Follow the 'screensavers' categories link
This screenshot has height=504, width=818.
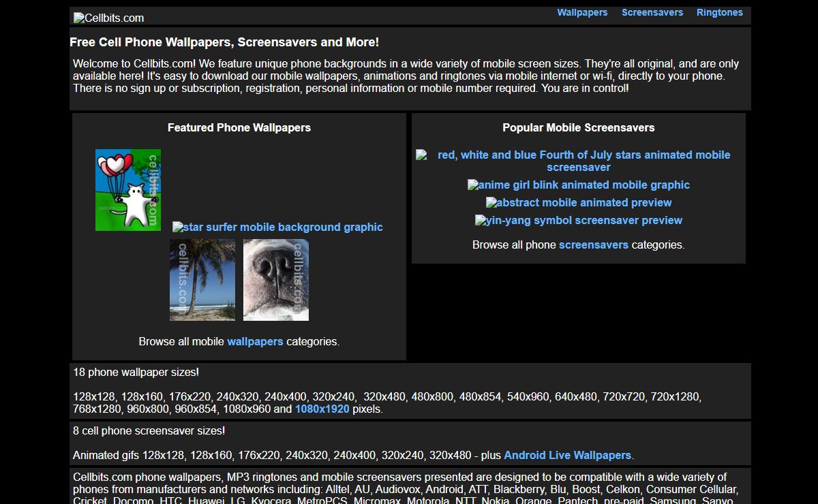pyautogui.click(x=594, y=245)
